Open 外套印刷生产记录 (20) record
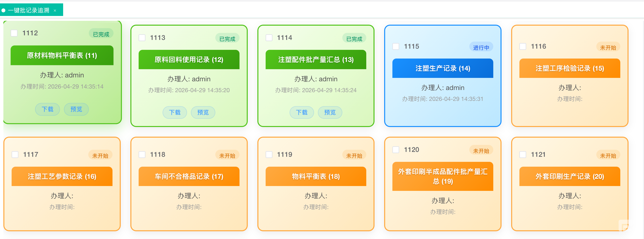The height and width of the screenshot is (239, 644). [569, 177]
